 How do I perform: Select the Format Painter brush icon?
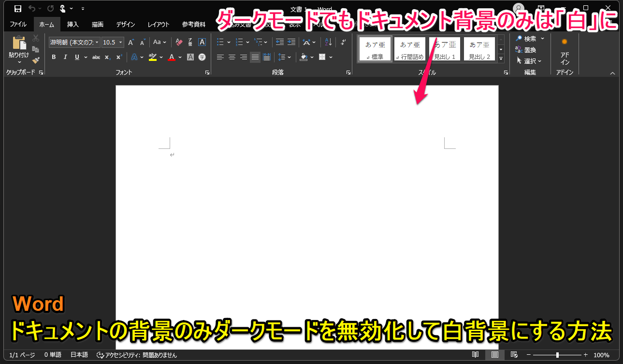pos(36,60)
